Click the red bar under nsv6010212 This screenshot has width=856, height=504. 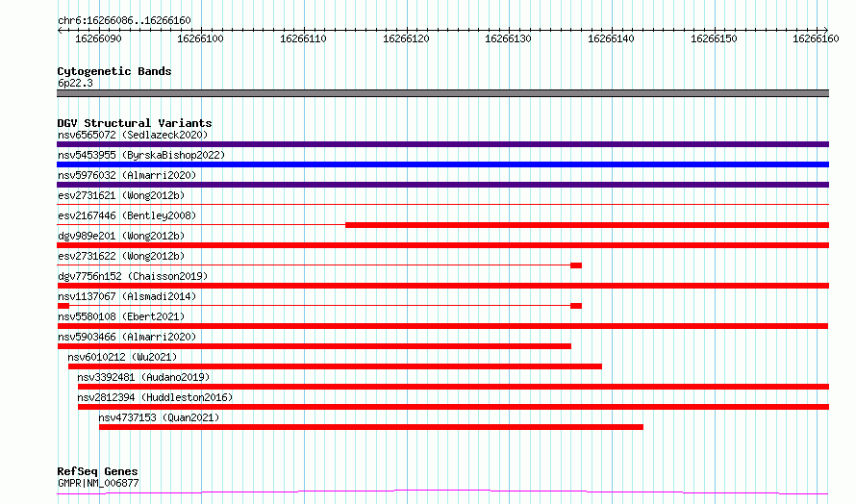335,366
